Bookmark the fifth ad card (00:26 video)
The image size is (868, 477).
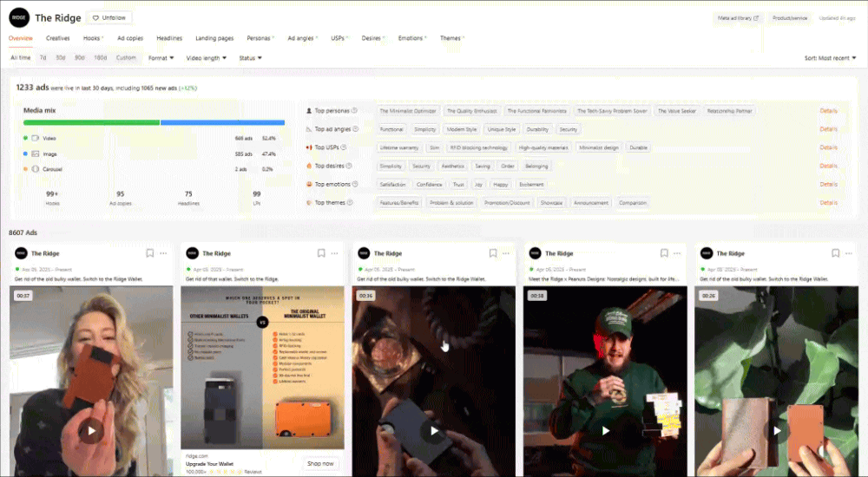835,253
